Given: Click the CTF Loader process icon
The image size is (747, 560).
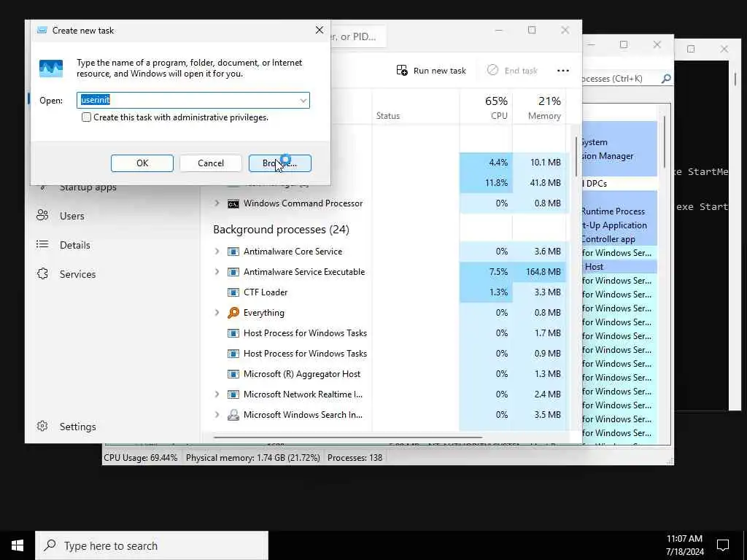Looking at the screenshot, I should [233, 292].
